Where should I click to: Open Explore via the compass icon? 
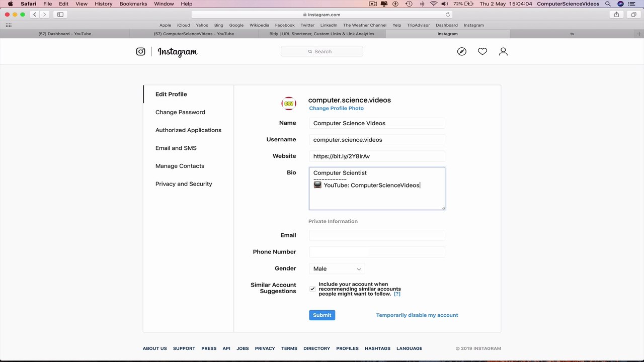[462, 51]
